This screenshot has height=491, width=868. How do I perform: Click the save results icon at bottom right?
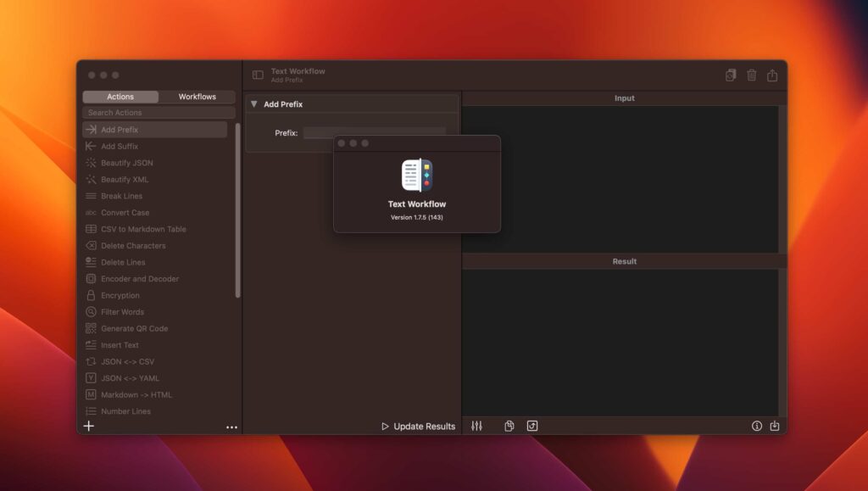click(775, 427)
